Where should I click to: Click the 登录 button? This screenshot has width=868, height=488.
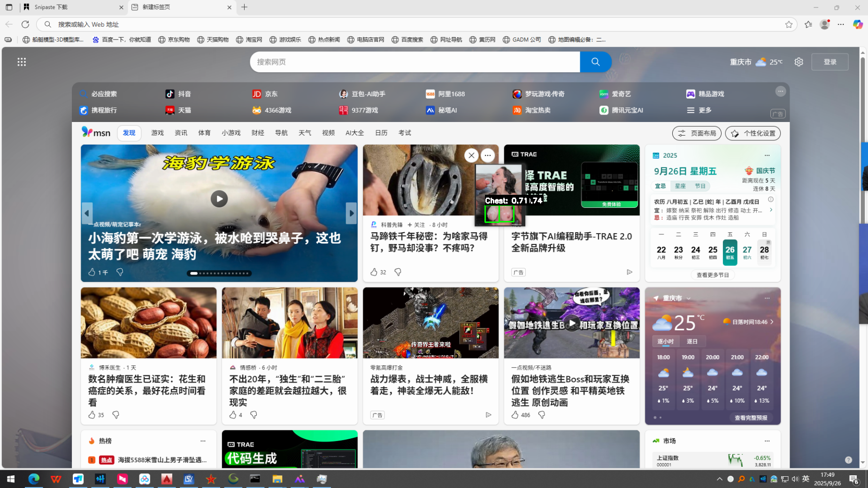click(830, 62)
